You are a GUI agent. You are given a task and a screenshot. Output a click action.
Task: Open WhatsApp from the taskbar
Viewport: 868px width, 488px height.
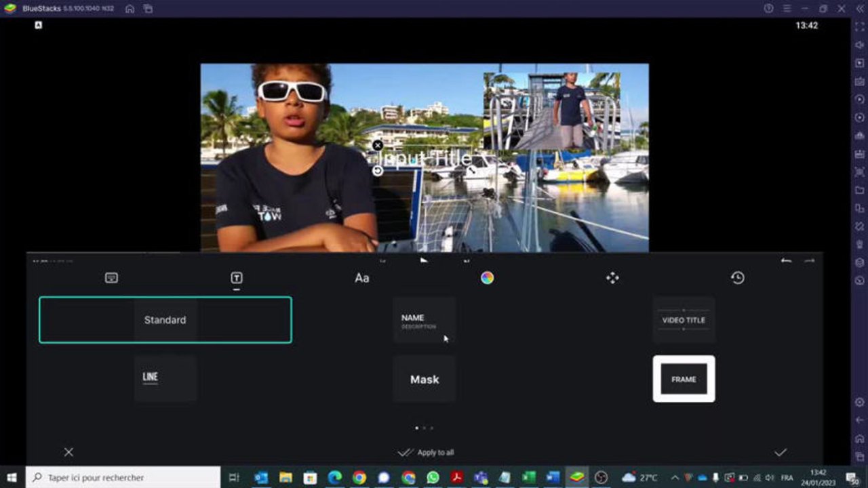433,478
